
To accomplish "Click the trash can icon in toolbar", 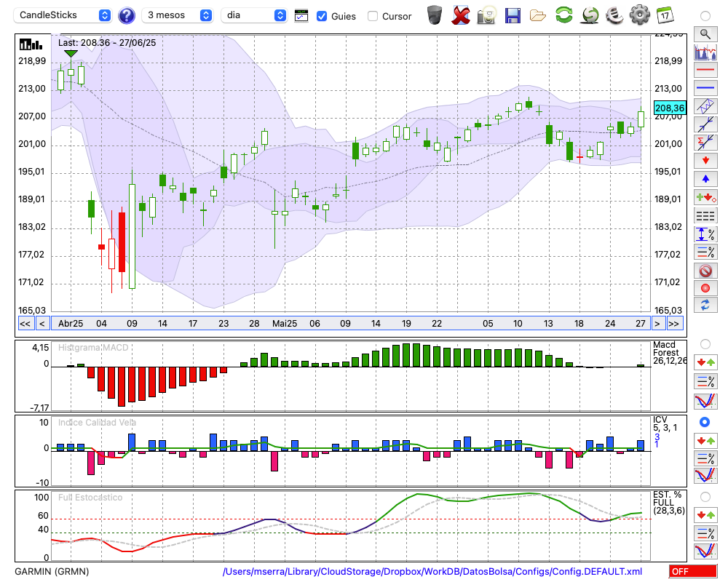I will click(x=435, y=15).
